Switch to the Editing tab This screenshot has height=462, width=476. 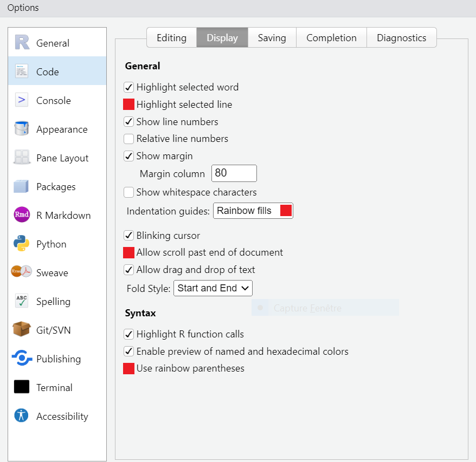171,38
